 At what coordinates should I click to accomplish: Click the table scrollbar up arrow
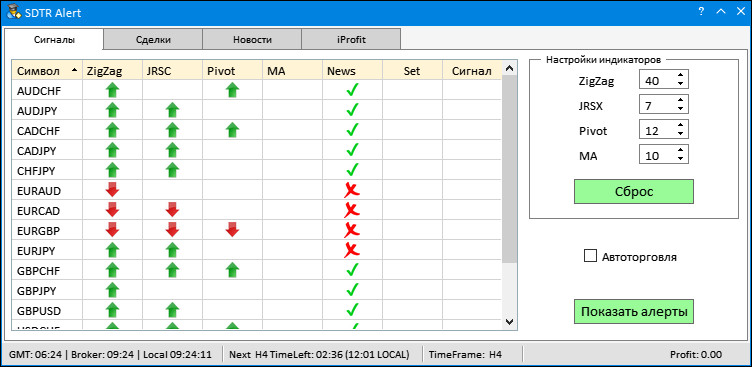(x=509, y=68)
